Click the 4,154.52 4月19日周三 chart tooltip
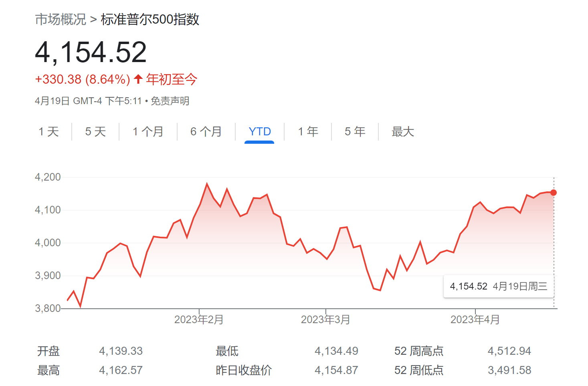This screenshot has height=386, width=588. tap(499, 286)
